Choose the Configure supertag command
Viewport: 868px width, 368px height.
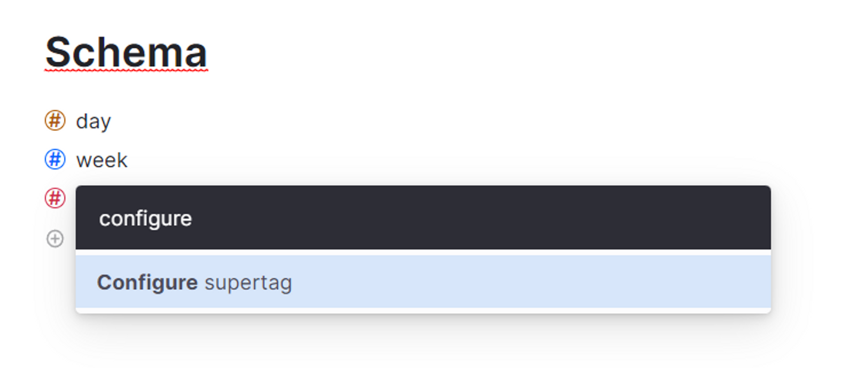coord(423,282)
